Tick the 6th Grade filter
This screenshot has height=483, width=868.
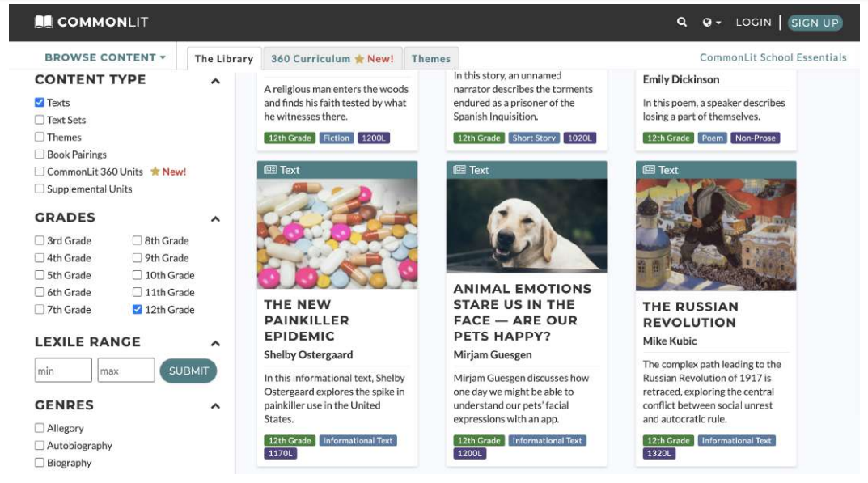click(40, 292)
